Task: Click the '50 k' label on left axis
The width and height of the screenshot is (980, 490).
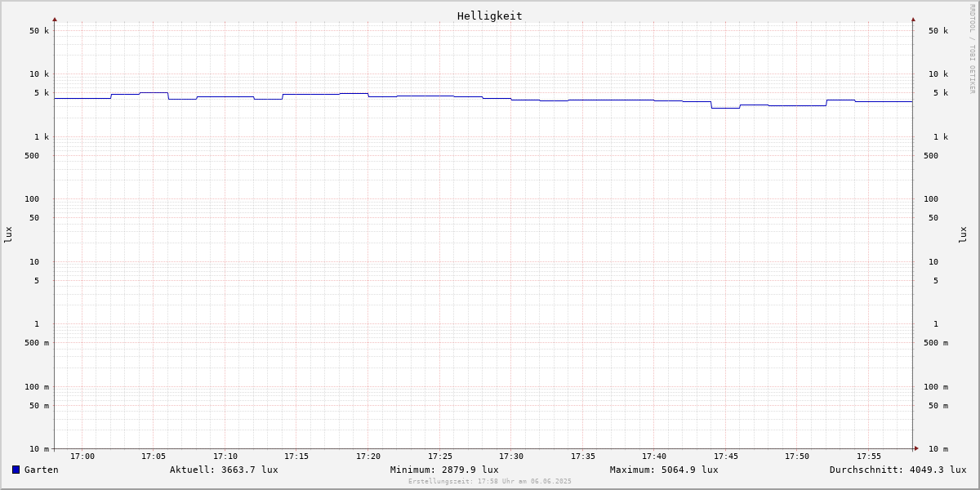Action: tap(39, 31)
